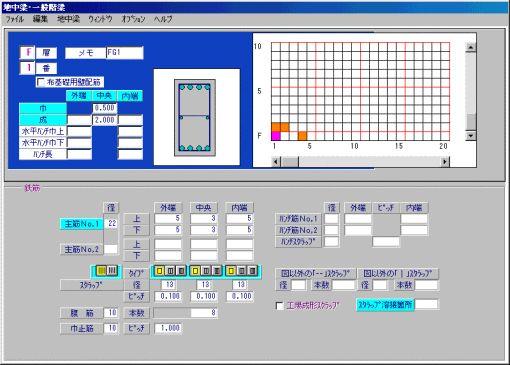Select middle stirrup type icon for 外端
510x365 pixels.
tap(171, 271)
